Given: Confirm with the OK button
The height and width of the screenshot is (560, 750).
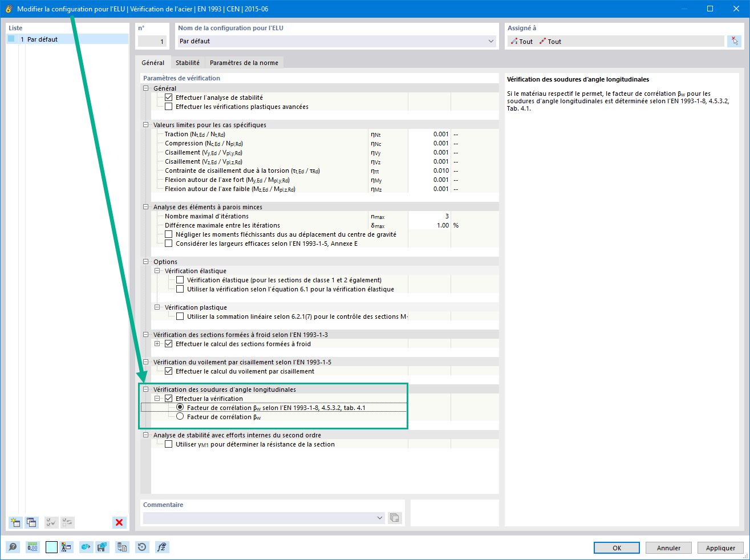Looking at the screenshot, I should point(617,548).
